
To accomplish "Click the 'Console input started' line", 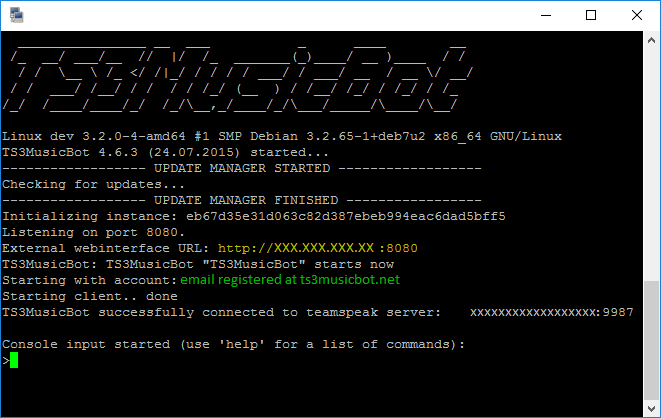I will [x=234, y=344].
